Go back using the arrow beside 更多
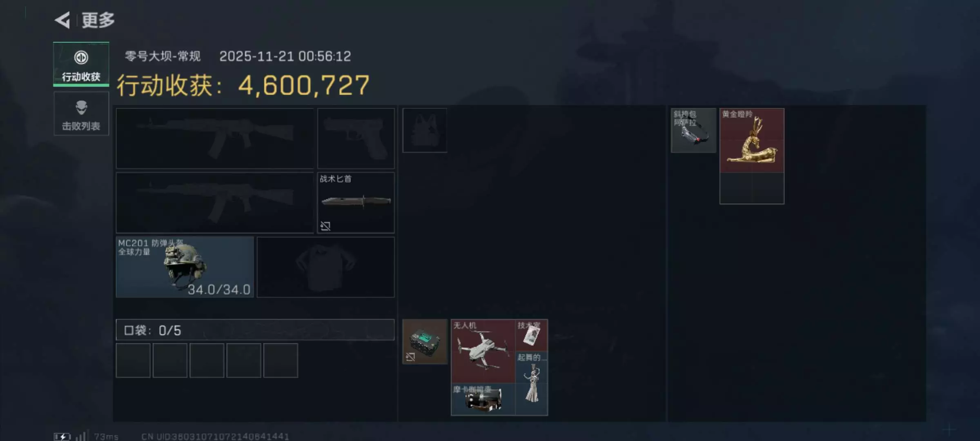The width and height of the screenshot is (980, 441). [62, 20]
